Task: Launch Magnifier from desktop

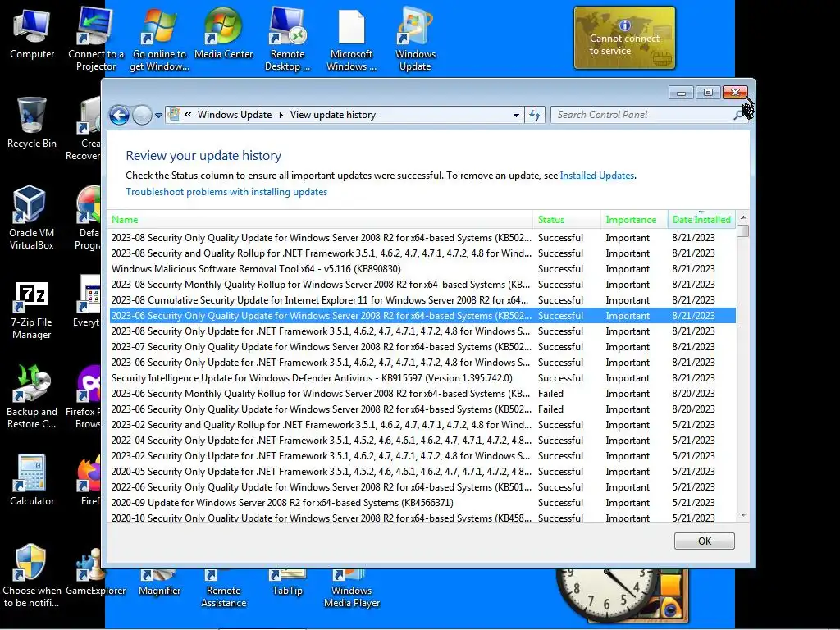Action: (x=159, y=583)
